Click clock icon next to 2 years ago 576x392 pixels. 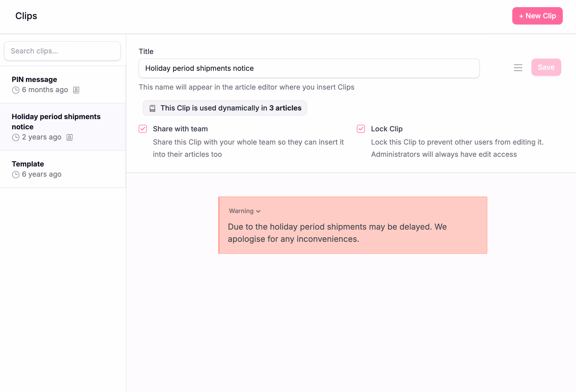[x=16, y=137]
